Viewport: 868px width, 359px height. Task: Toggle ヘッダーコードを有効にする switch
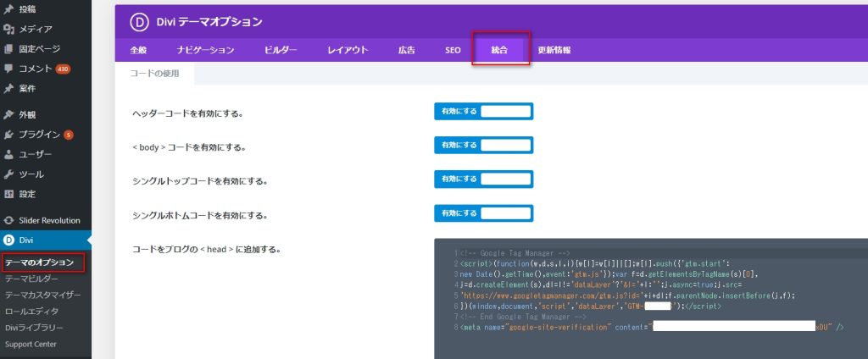[483, 111]
